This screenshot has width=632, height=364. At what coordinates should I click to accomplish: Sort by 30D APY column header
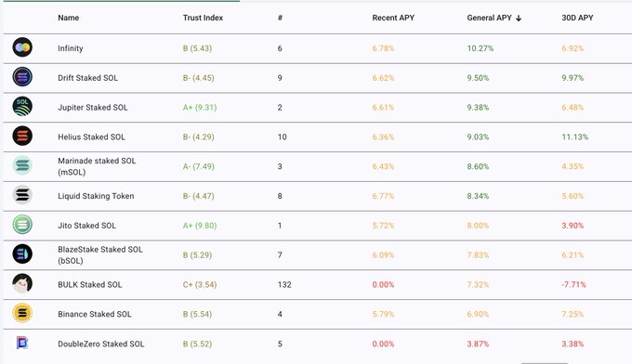[x=577, y=18]
